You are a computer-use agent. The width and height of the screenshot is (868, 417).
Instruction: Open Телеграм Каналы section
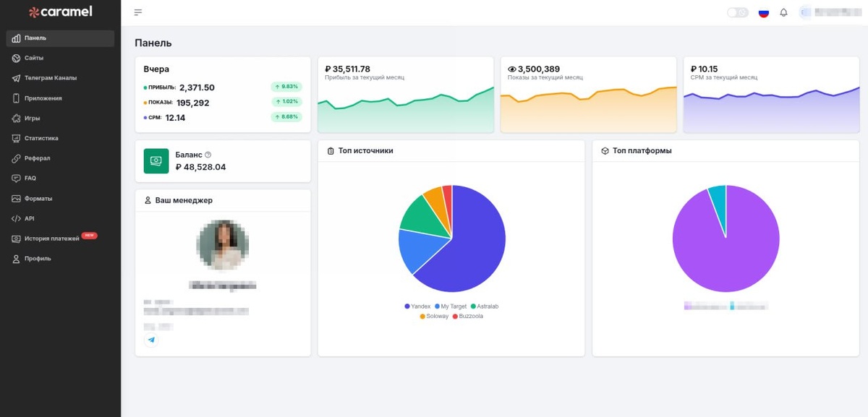pyautogui.click(x=60, y=78)
